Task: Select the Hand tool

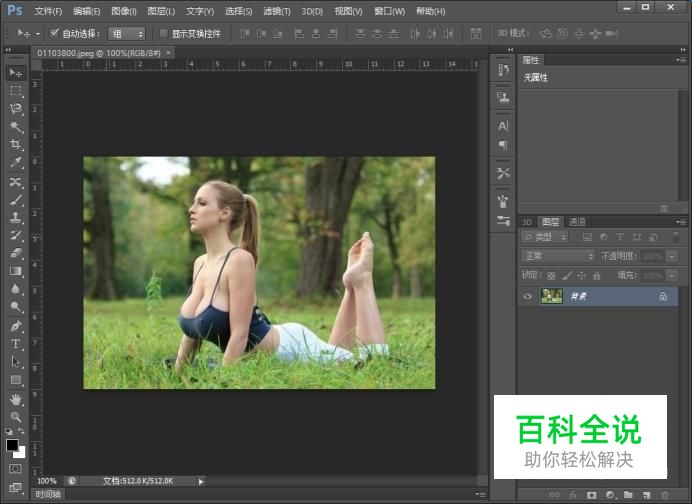Action: pyautogui.click(x=16, y=398)
